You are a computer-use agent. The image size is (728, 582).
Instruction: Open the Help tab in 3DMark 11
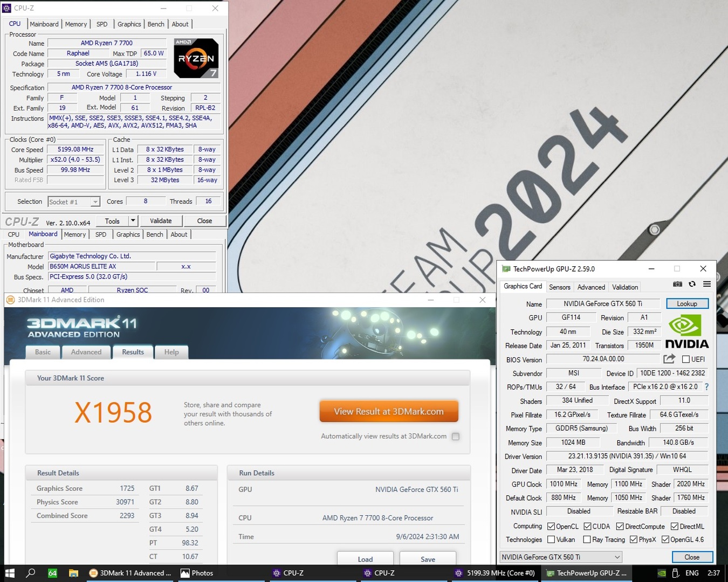coord(171,352)
